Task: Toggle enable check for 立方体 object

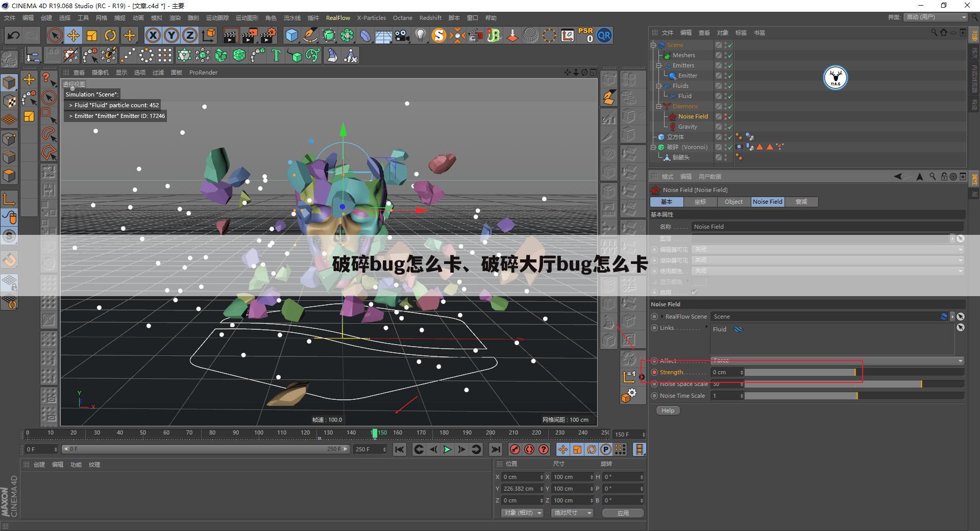Action: (730, 137)
